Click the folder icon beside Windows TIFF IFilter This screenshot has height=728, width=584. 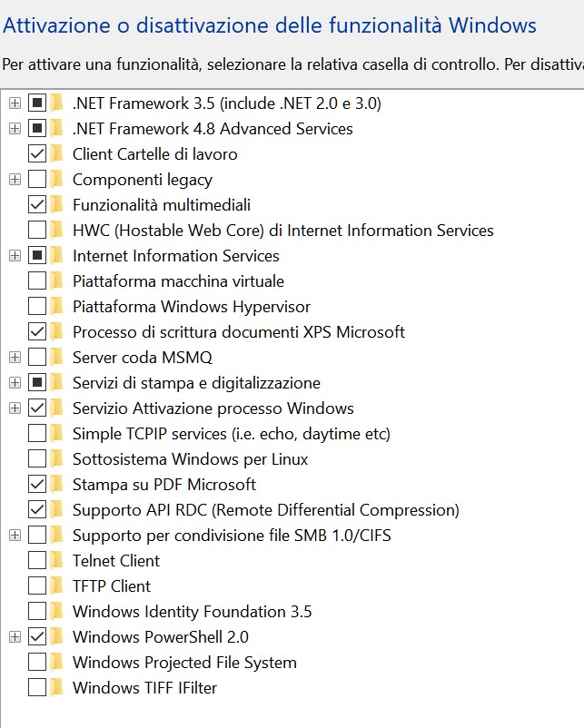click(x=57, y=688)
